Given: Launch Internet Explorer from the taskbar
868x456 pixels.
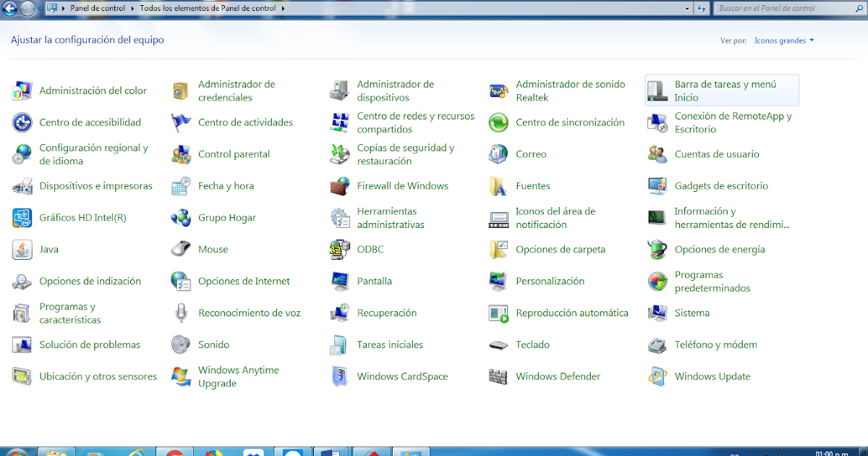Looking at the screenshot, I should pyautogui.click(x=135, y=451).
